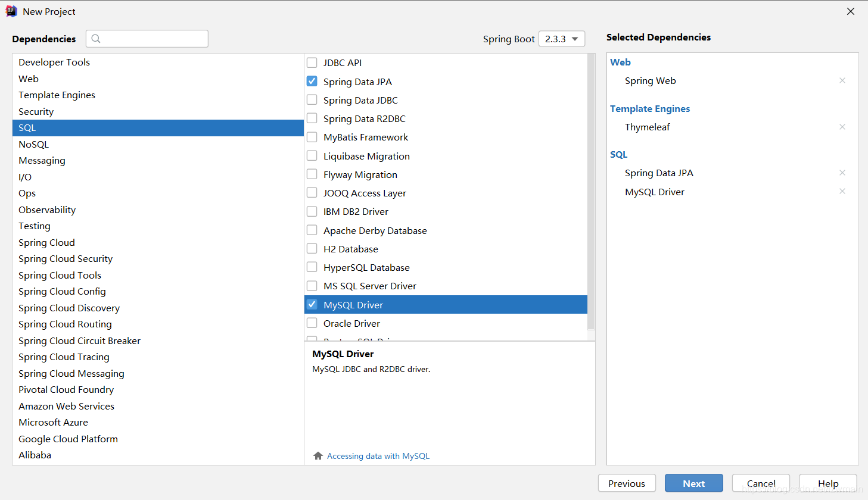Click Next to continue
868x500 pixels.
pos(694,483)
